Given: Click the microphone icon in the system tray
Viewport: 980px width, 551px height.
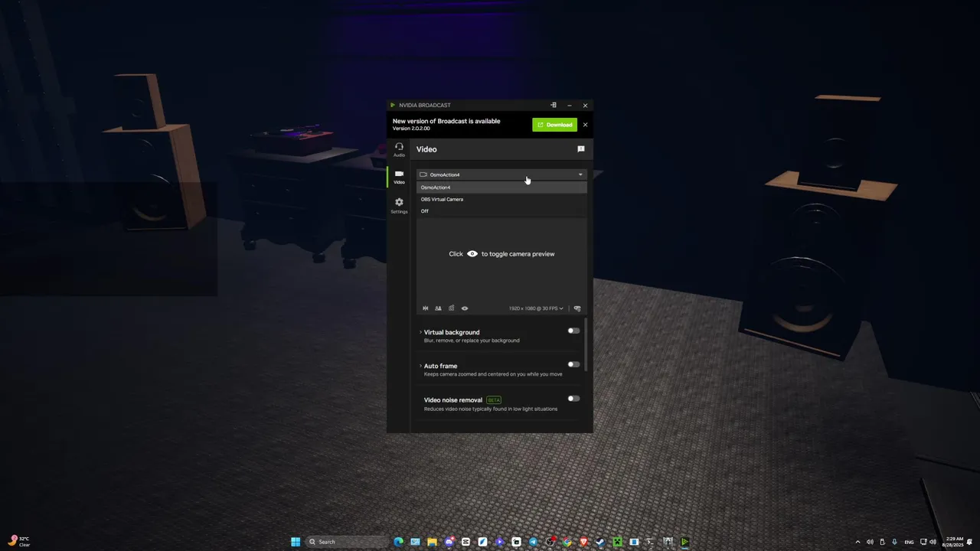Looking at the screenshot, I should (894, 542).
